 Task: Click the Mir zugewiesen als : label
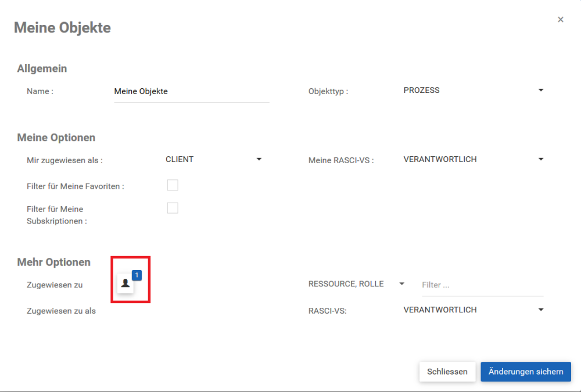65,160
